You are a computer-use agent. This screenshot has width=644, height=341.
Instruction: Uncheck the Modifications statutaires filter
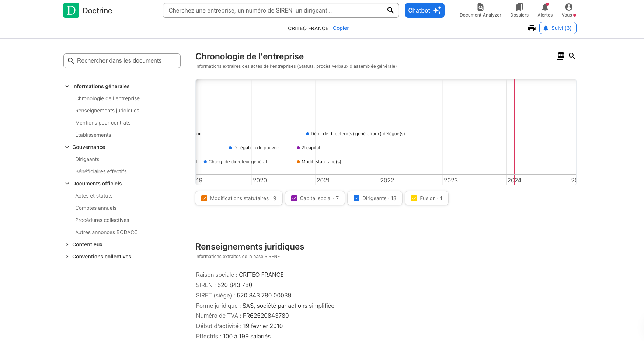point(204,198)
